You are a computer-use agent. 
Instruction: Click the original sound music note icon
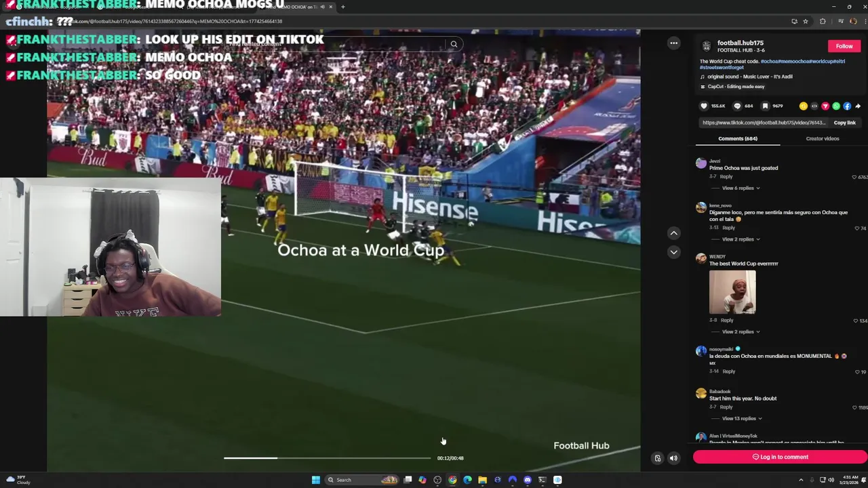tap(703, 77)
